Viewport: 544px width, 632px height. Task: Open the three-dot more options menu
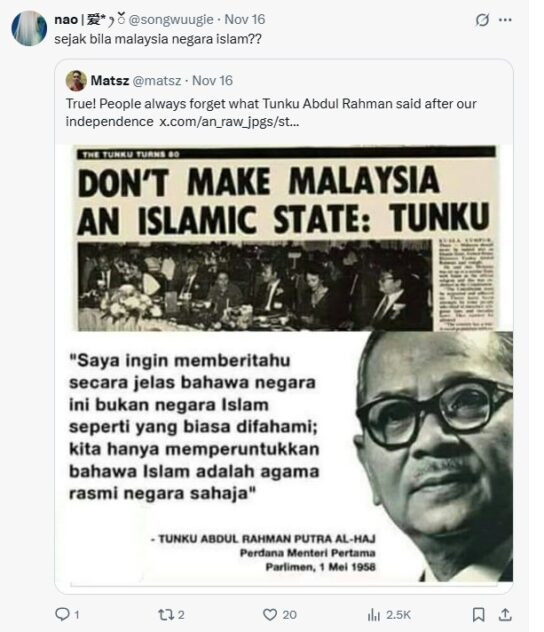point(505,20)
